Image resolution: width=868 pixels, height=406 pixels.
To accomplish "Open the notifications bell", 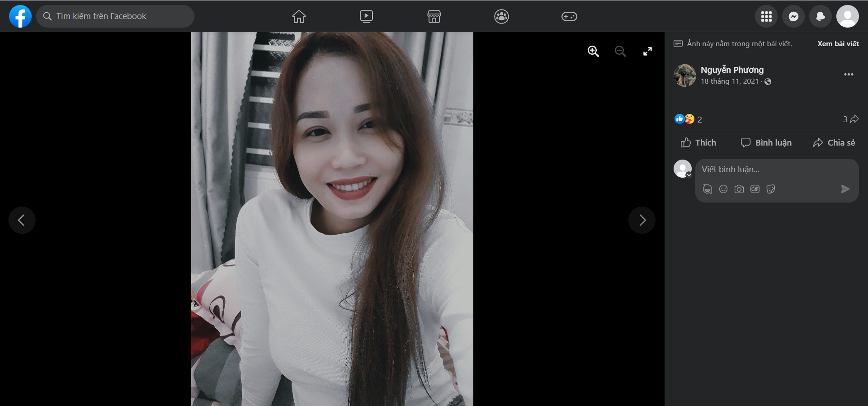I will point(820,17).
